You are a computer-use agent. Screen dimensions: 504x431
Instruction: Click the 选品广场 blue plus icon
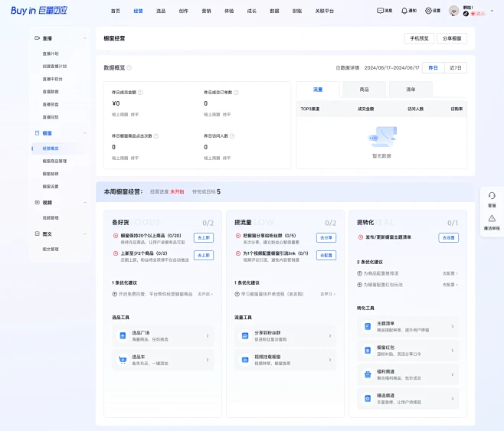click(x=123, y=335)
